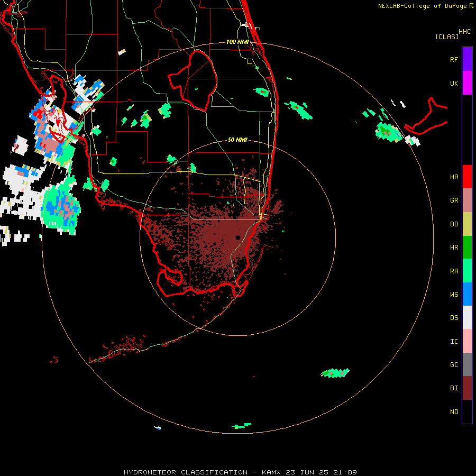Screen dimensions: 476x476
Task: Click the HA red legend swatch
Action: 467,177
